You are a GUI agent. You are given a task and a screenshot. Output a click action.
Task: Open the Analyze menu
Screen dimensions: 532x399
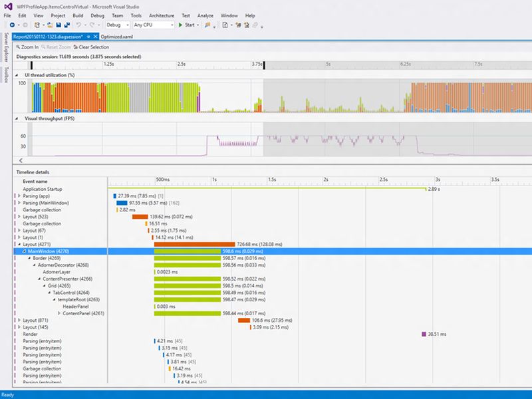point(205,15)
